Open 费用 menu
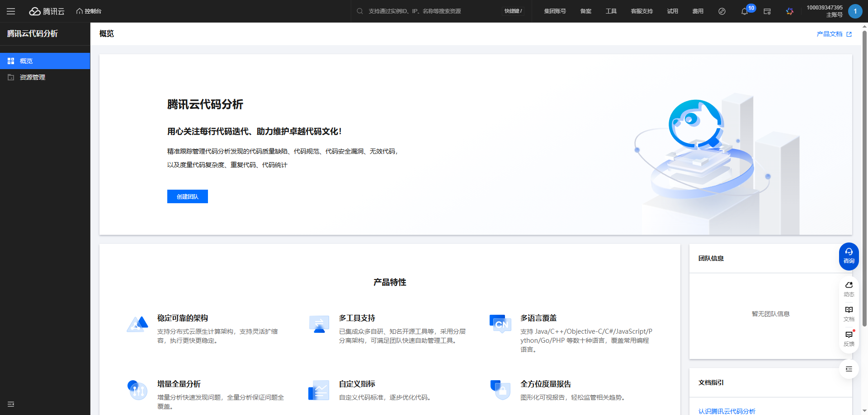 [698, 11]
